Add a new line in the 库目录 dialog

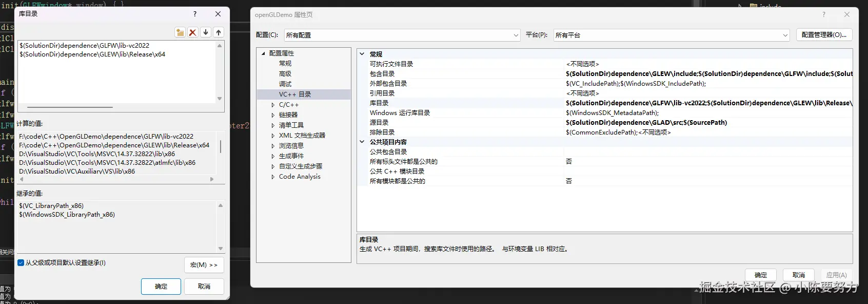180,32
